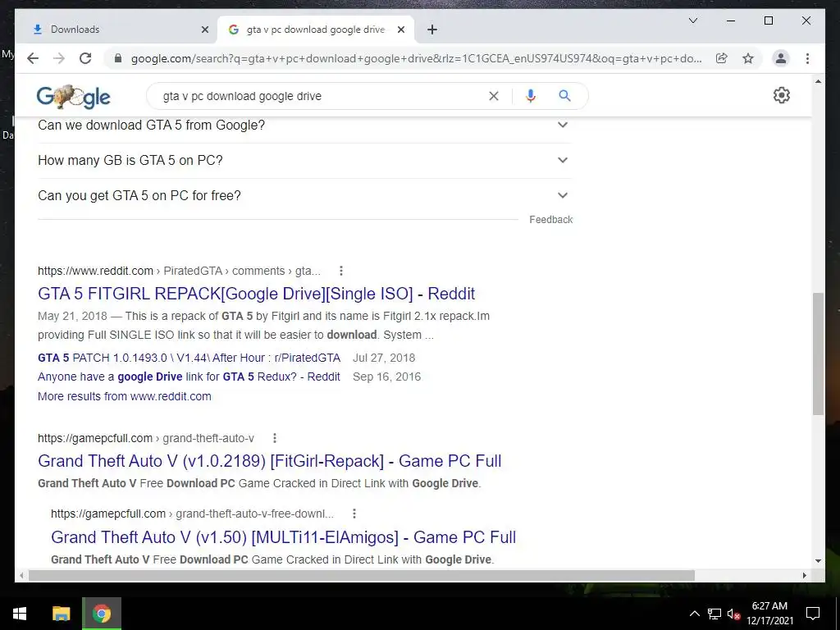The width and height of the screenshot is (840, 630).
Task: Reload the Google search page
Action: (x=85, y=58)
